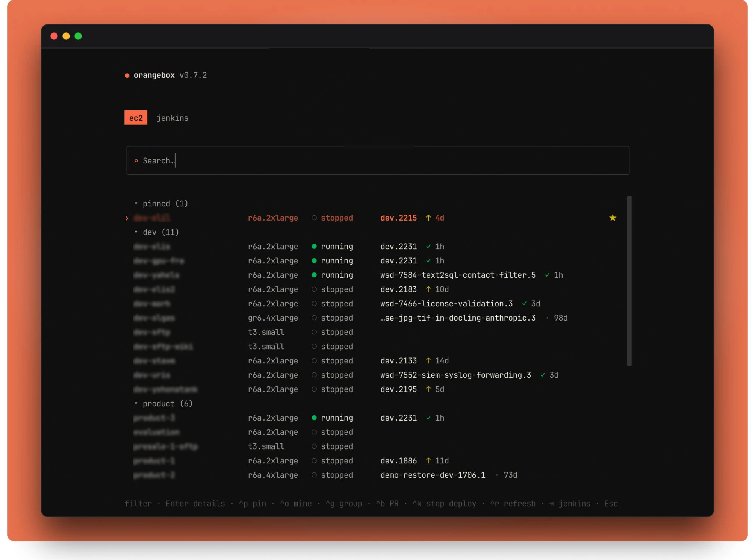This screenshot has width=755, height=560.
Task: Minimize window with the yellow button
Action: [x=66, y=36]
